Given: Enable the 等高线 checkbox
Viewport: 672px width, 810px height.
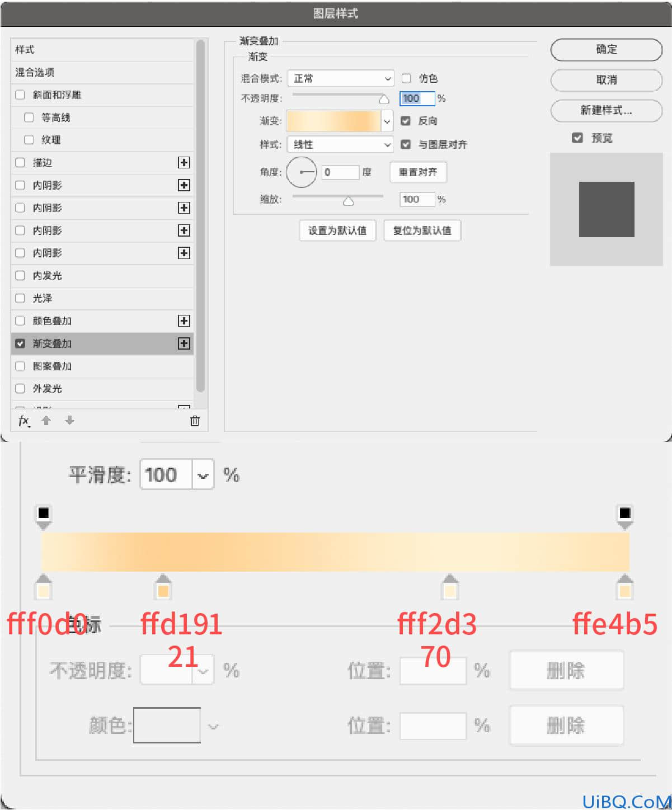Looking at the screenshot, I should pyautogui.click(x=29, y=117).
